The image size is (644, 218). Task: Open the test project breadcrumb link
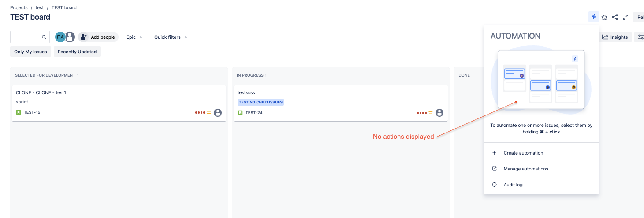(x=40, y=7)
